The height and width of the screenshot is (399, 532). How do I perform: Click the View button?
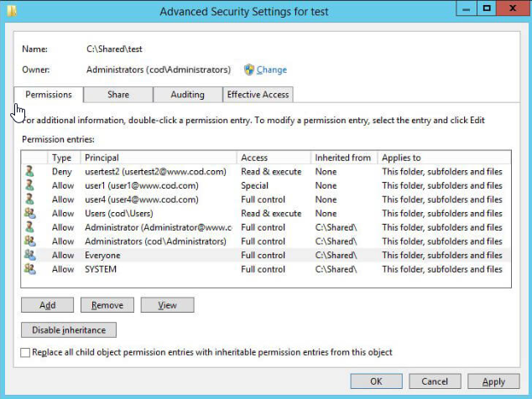(x=167, y=305)
